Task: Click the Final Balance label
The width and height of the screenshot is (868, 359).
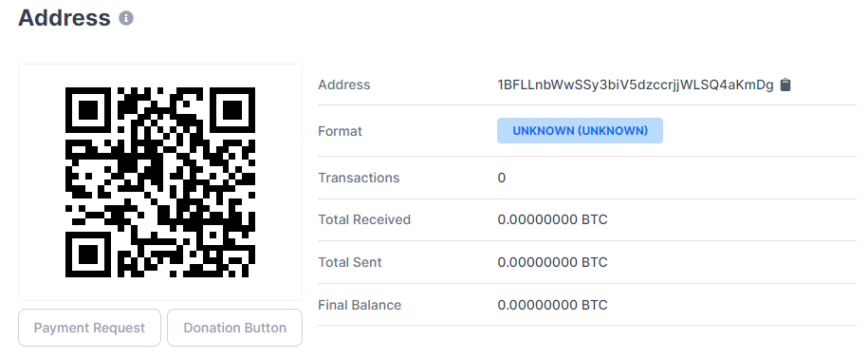Action: [x=360, y=305]
